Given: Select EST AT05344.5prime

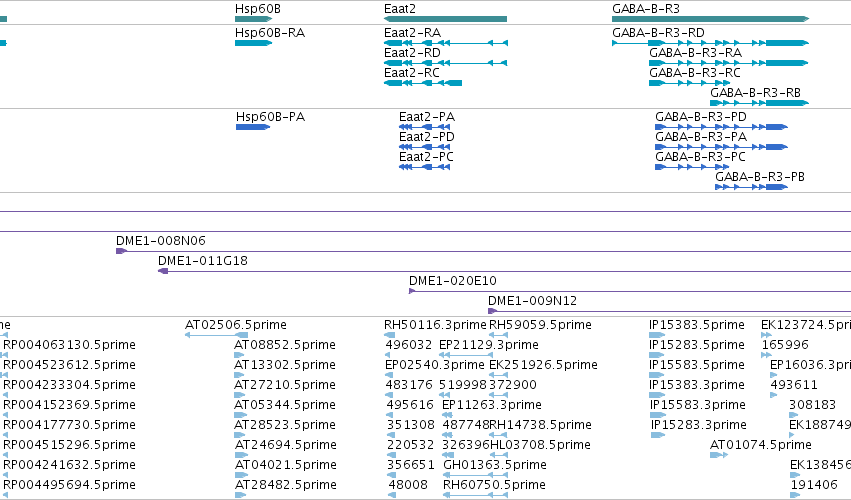Looking at the screenshot, I should point(285,405).
